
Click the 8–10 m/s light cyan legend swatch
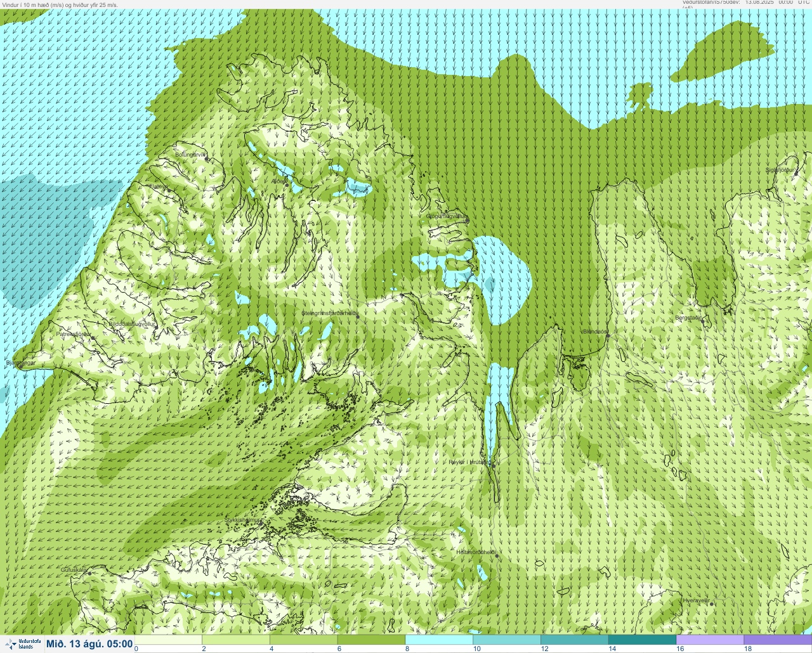(x=439, y=640)
